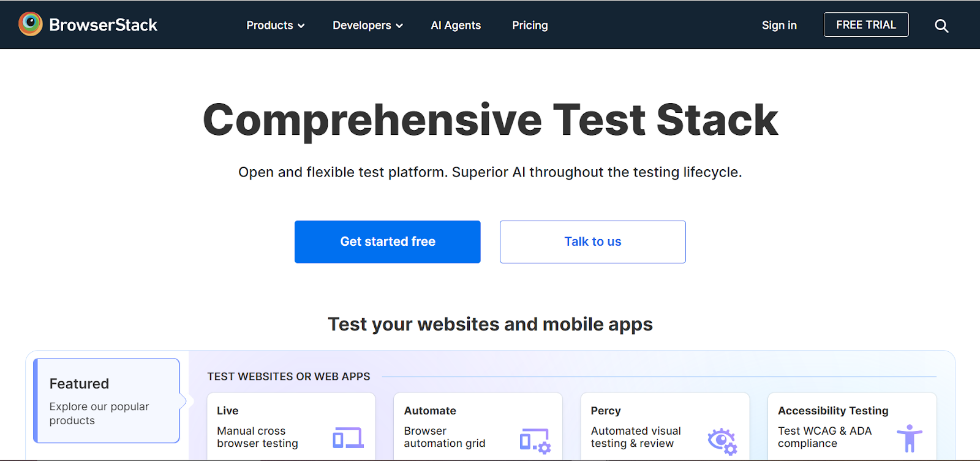The height and width of the screenshot is (461, 980).
Task: Click the 'TEST WEBSITES OR WEB APPS' heading
Action: (288, 376)
